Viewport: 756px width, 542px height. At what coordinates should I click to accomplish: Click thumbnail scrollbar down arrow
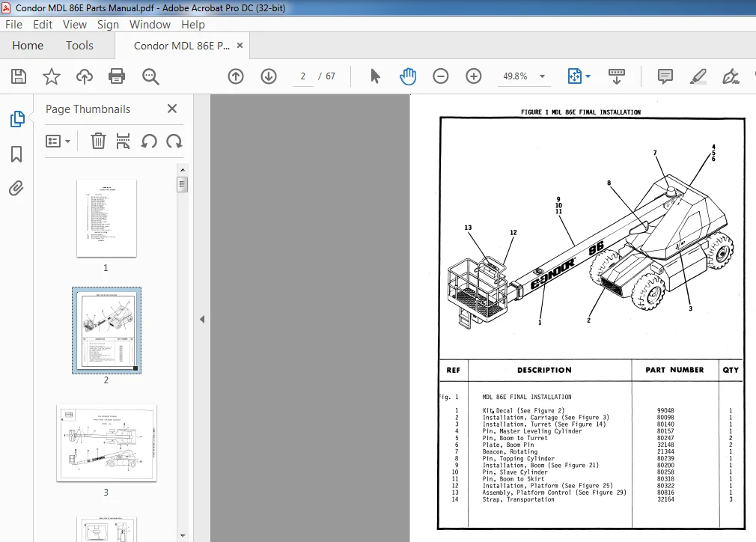coord(183,535)
